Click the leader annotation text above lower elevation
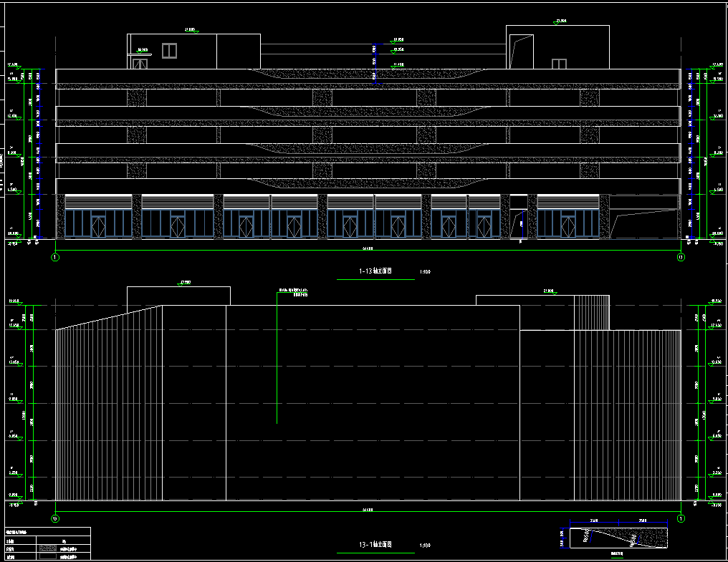This screenshot has width=728, height=562. coord(294,291)
